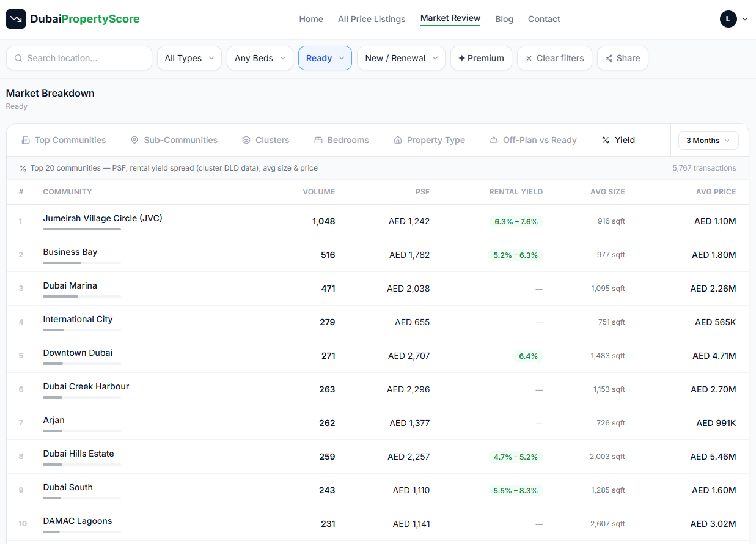
Task: Switch to the Off-Plan vs Ready tab
Action: [x=533, y=140]
